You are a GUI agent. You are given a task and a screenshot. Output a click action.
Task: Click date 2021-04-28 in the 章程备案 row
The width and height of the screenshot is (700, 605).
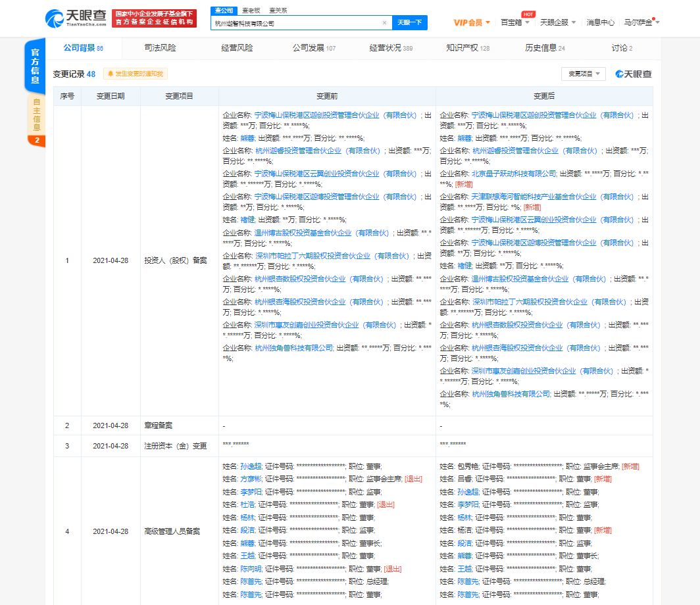(x=111, y=425)
